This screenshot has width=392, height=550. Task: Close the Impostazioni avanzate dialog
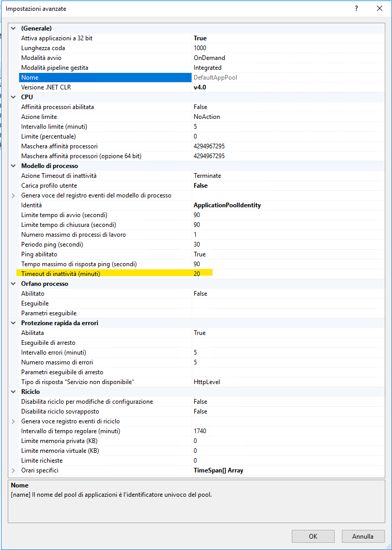[x=380, y=8]
